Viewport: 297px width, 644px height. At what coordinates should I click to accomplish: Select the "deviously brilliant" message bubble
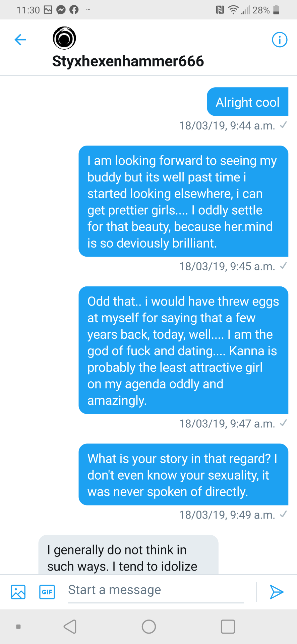tap(183, 201)
